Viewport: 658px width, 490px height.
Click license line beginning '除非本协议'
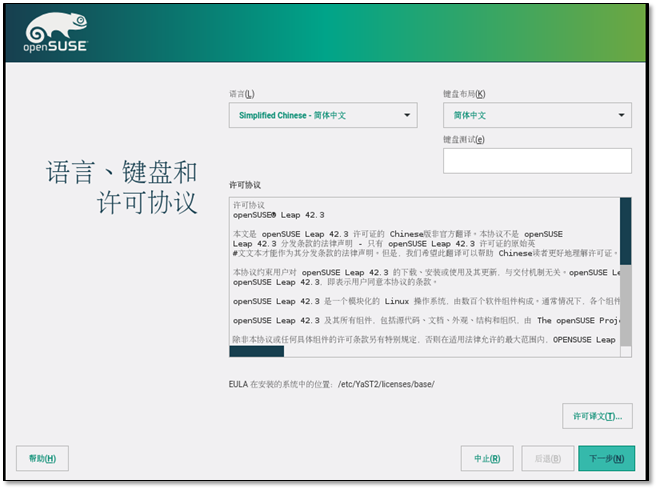[x=424, y=339]
